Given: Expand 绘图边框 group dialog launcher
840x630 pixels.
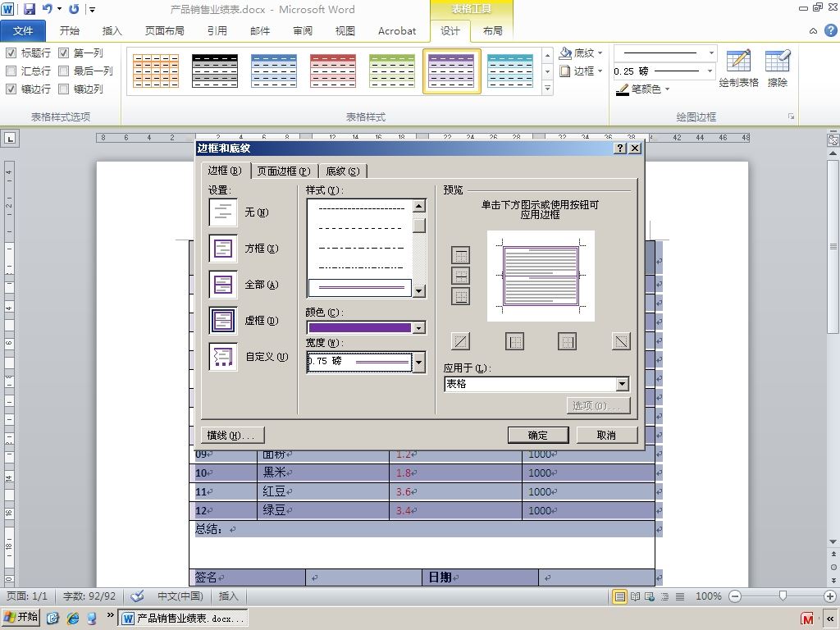Looking at the screenshot, I should (791, 116).
